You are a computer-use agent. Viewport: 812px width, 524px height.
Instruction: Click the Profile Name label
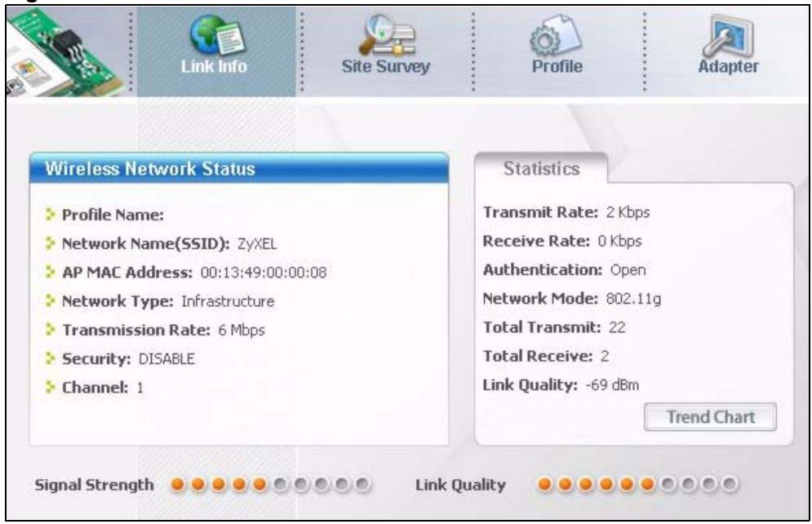113,215
